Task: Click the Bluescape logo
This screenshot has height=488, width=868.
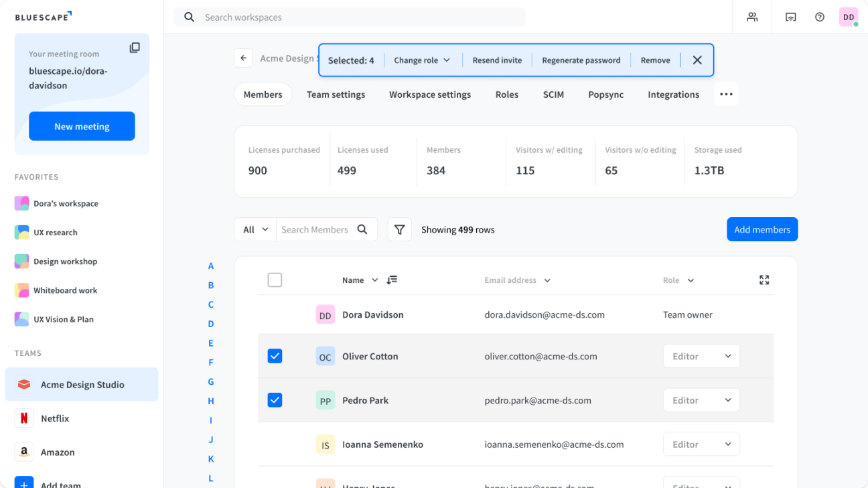Action: (x=44, y=16)
